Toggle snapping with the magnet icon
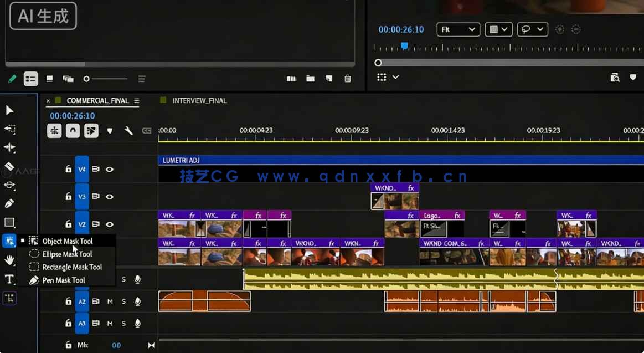The width and height of the screenshot is (644, 353). coord(72,130)
